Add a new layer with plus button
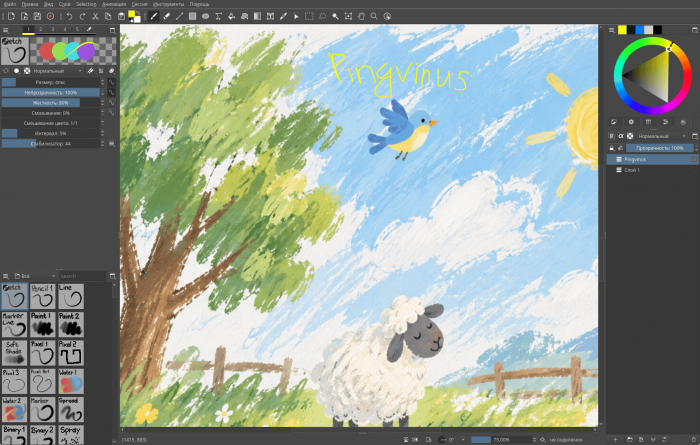Viewport: 700px width, 445px height. [615, 440]
